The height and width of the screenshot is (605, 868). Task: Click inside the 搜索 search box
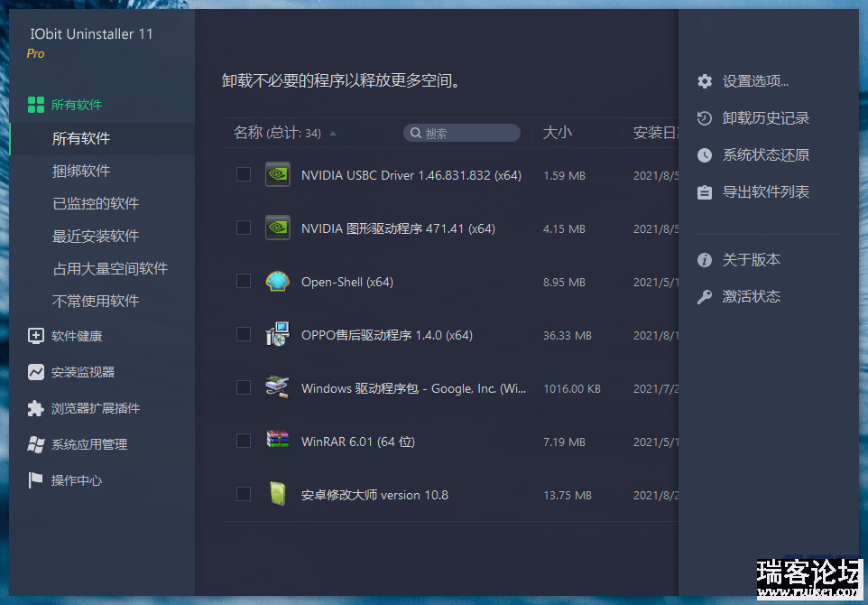coord(462,132)
